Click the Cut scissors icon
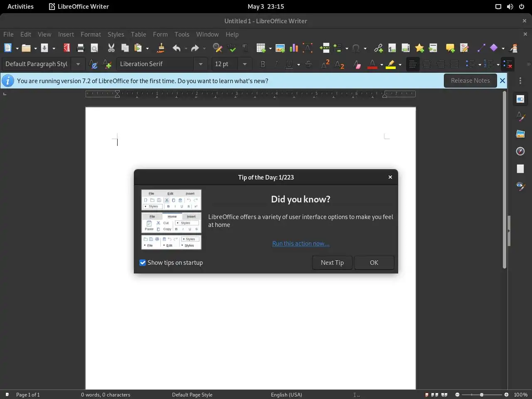Viewport: 532px width, 399px height. [111, 48]
